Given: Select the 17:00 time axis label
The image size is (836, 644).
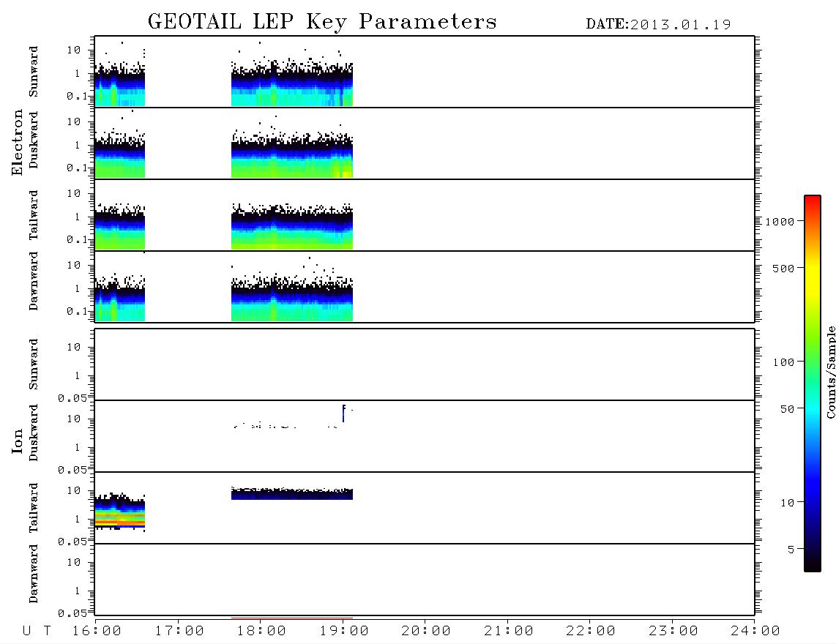Looking at the screenshot, I should (179, 632).
